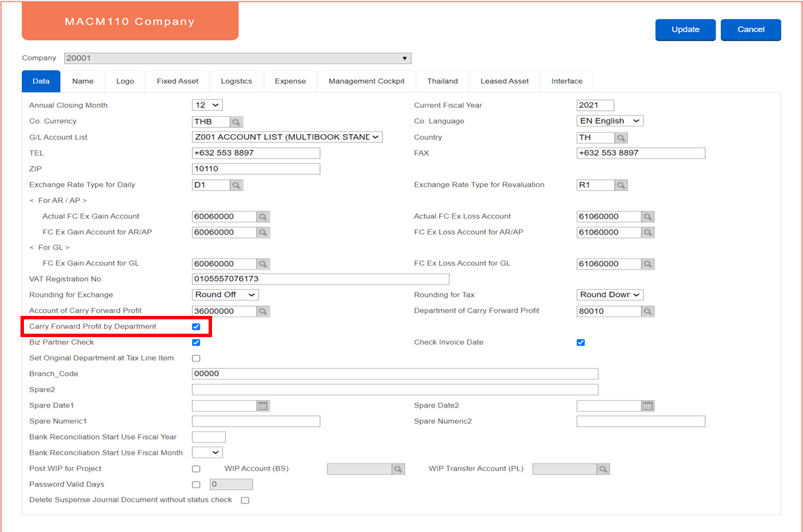Open Rounding for Tax dropdown
803x532 pixels.
[610, 295]
